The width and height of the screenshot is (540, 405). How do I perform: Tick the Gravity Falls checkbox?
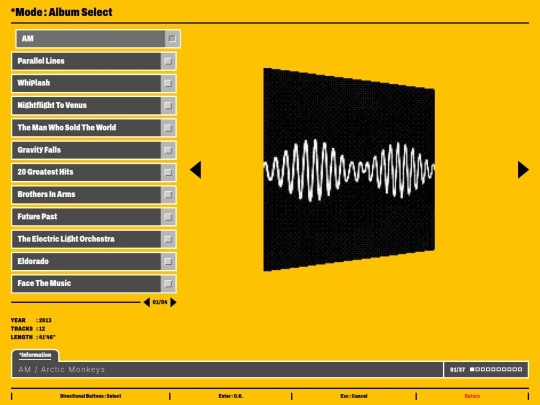point(168,150)
